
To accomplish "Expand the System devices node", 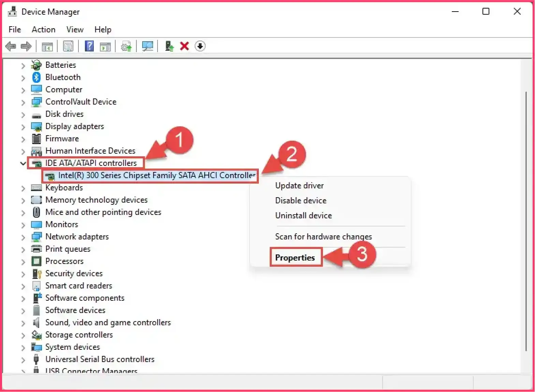I will (x=23, y=347).
